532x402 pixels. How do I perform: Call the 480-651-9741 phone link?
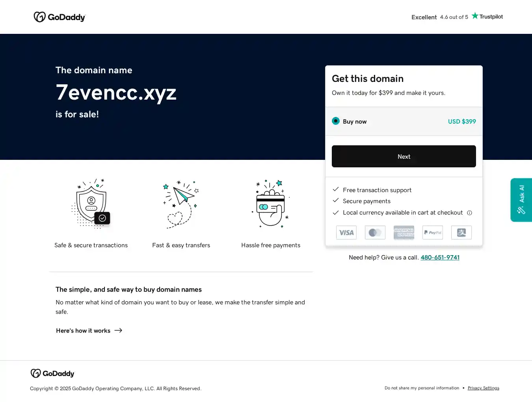[440, 258]
